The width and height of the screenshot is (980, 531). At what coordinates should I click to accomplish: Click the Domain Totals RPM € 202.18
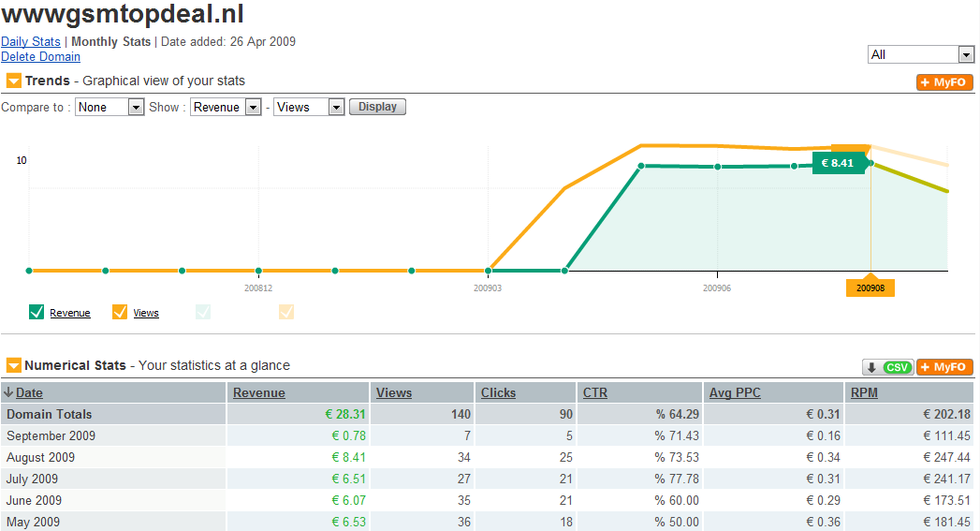[x=947, y=414]
